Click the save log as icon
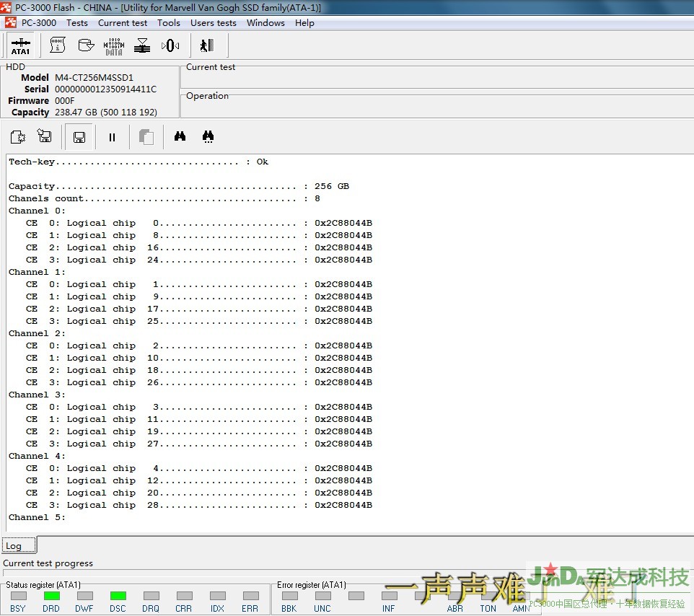This screenshot has width=694, height=616. click(45, 136)
